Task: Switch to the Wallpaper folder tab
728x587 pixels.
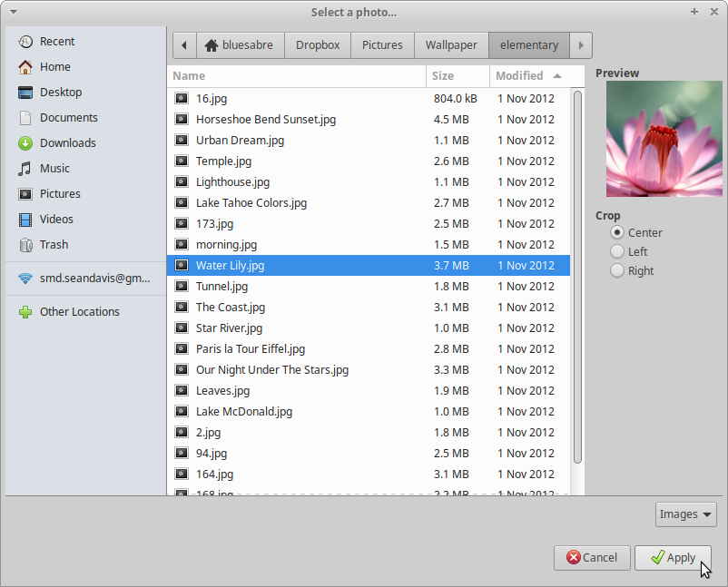Action: pos(451,44)
